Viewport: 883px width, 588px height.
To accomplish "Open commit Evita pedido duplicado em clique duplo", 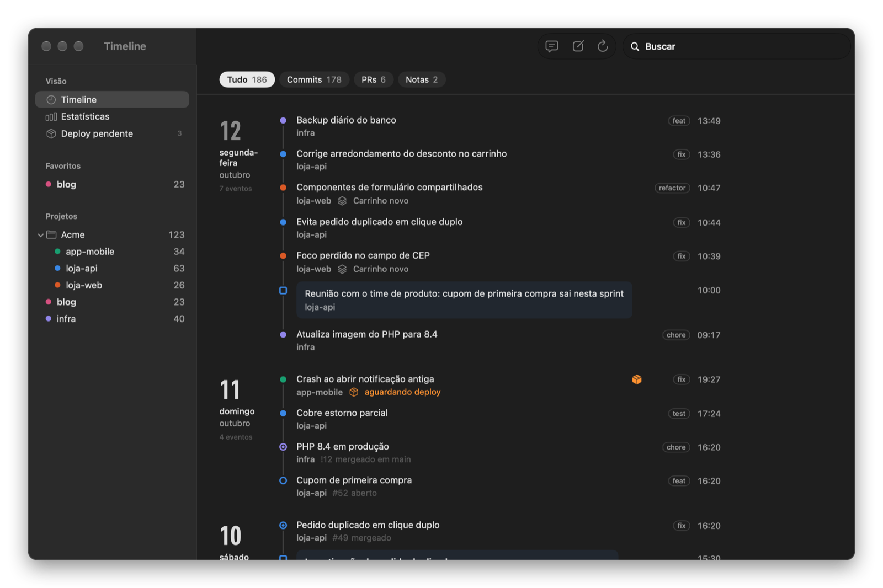I will [x=379, y=222].
